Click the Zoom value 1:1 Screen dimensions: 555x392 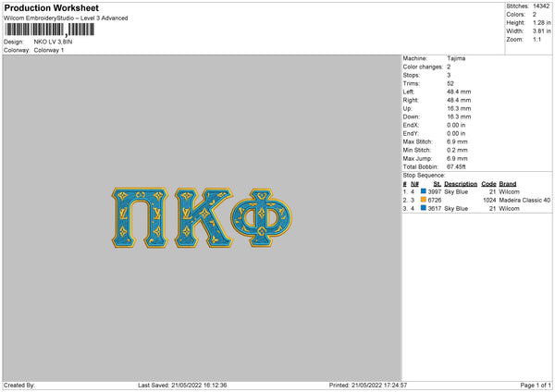pos(536,39)
